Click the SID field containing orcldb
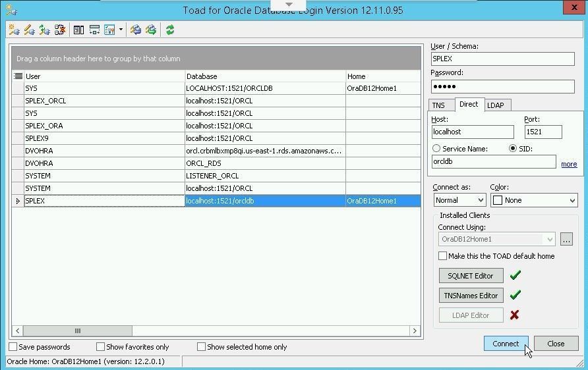 click(494, 161)
